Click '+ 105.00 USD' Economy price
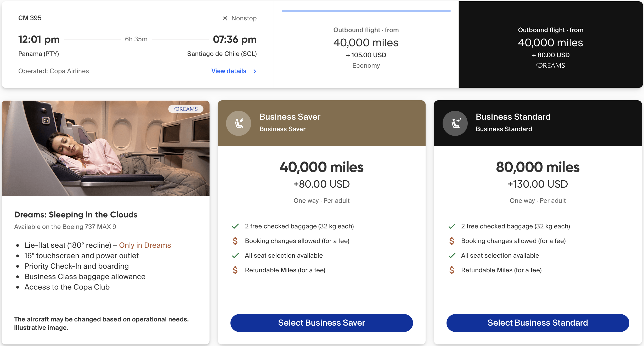Viewport: 644px width, 346px height. point(366,55)
